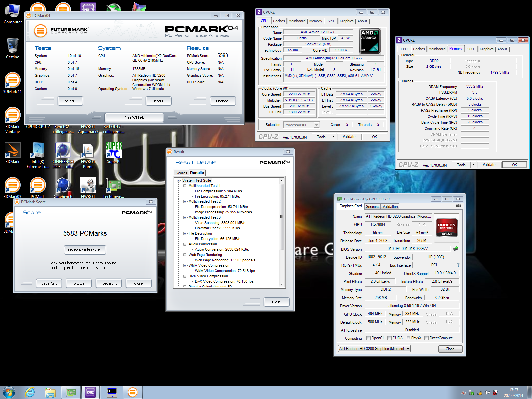Collapse WMV Video Compression tree node
The width and height of the screenshot is (532, 399).
pos(185,265)
